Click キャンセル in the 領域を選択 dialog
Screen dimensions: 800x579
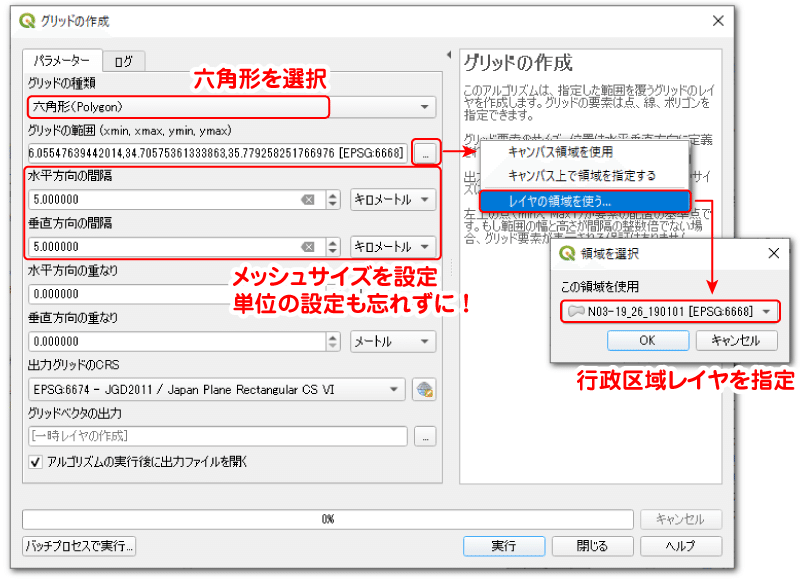737,341
